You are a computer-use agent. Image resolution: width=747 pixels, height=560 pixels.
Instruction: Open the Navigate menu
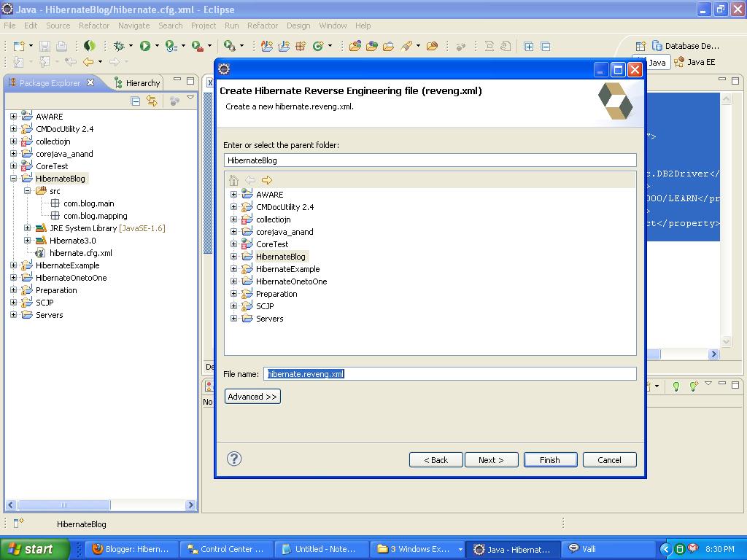pyautogui.click(x=134, y=26)
